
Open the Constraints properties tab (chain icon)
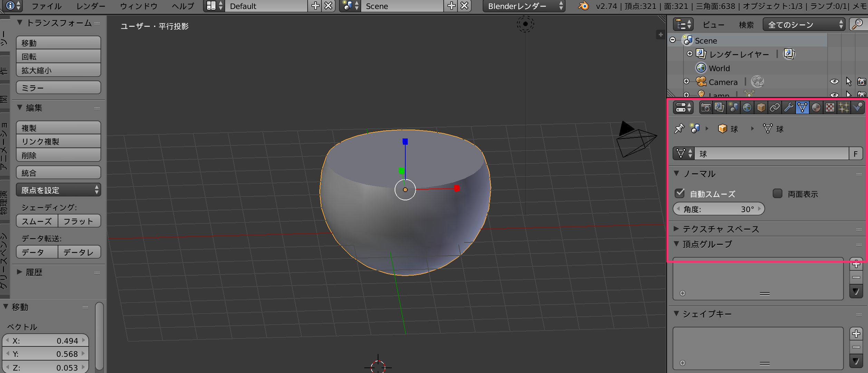(775, 108)
